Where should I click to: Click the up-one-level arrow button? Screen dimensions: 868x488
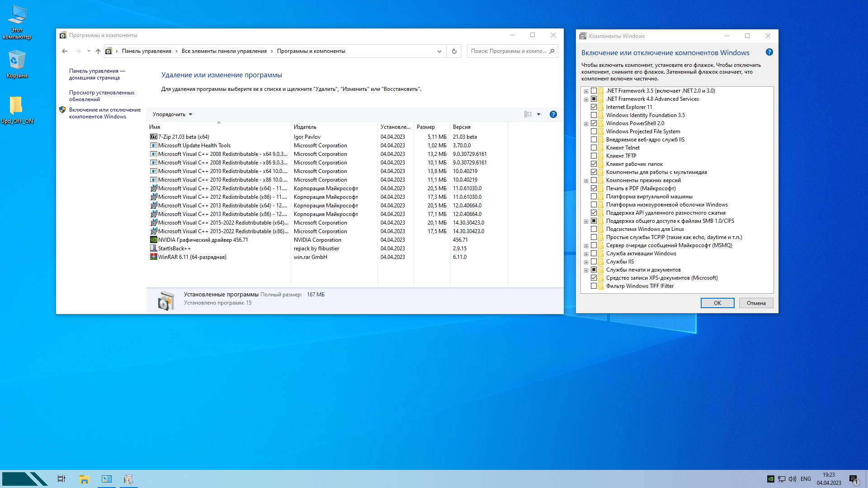tap(98, 51)
